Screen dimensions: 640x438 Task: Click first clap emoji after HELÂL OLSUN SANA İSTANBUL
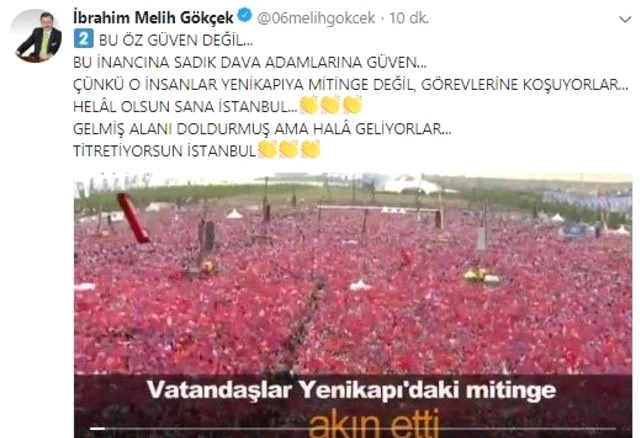(x=309, y=105)
